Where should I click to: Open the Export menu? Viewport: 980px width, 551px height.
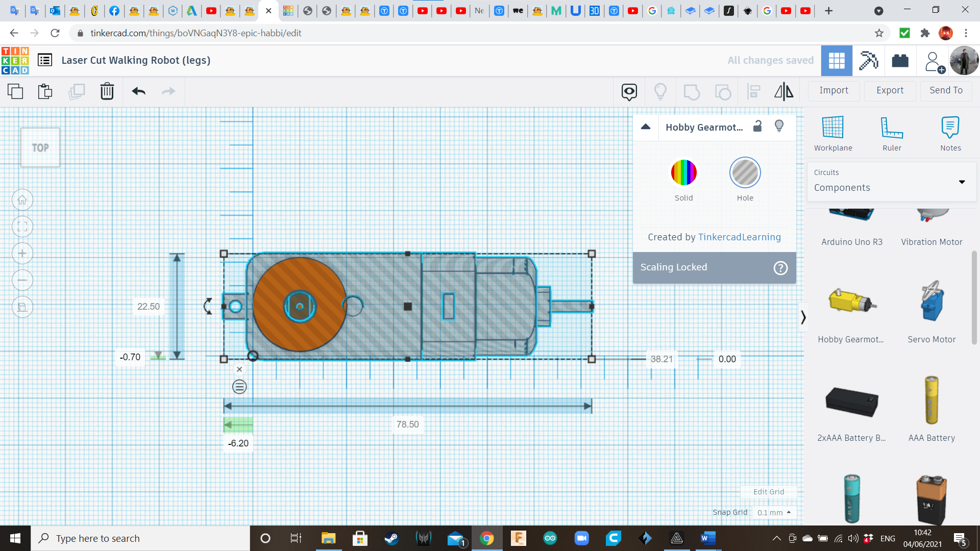[x=890, y=90]
